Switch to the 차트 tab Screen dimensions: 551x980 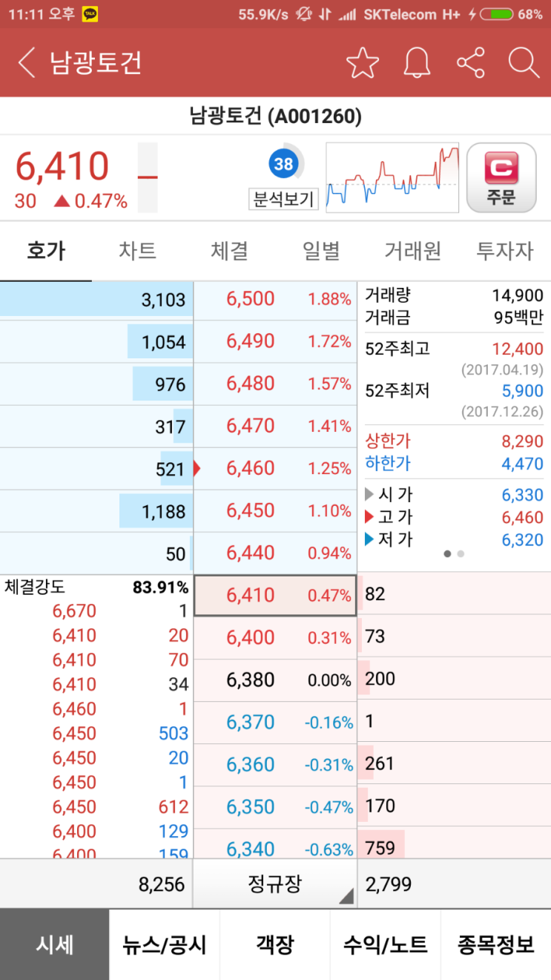[x=136, y=251]
